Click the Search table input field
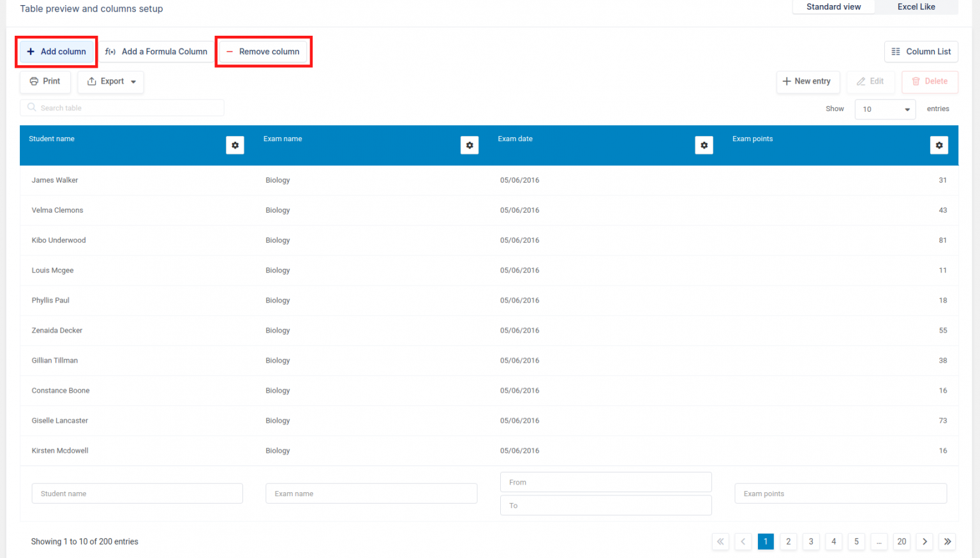Screen dimensions: 980x558 point(121,107)
